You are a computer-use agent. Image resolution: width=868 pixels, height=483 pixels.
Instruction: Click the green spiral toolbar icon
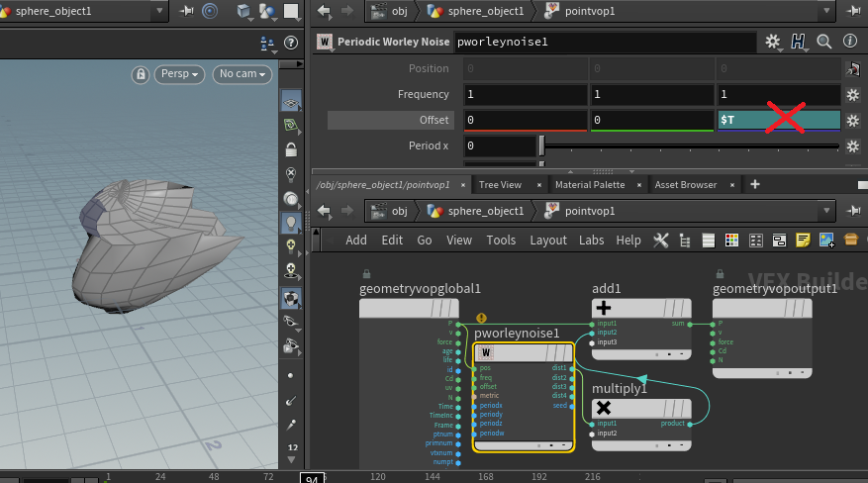click(x=291, y=126)
